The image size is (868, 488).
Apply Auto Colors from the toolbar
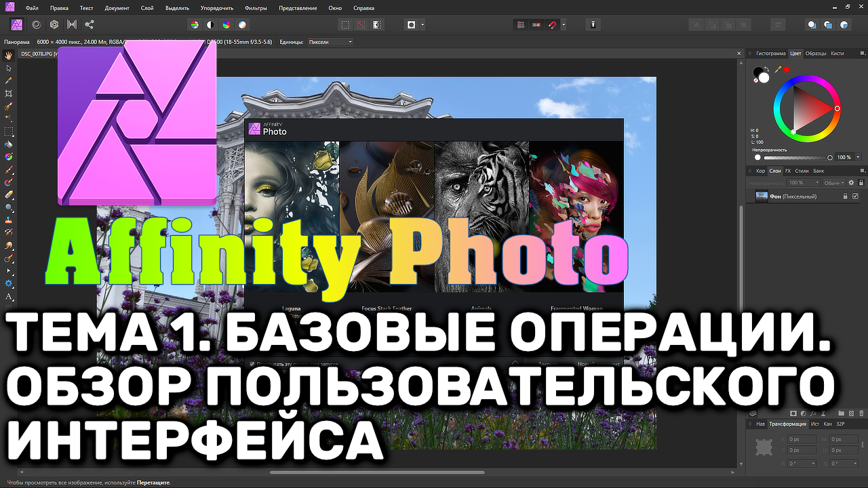[226, 24]
